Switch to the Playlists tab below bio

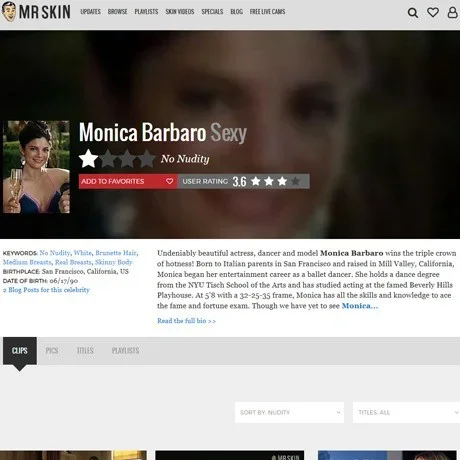pos(125,351)
